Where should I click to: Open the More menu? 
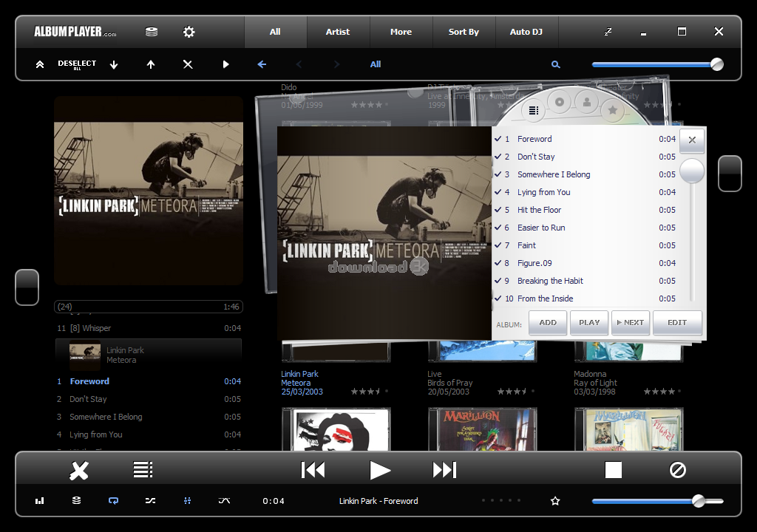pyautogui.click(x=401, y=32)
